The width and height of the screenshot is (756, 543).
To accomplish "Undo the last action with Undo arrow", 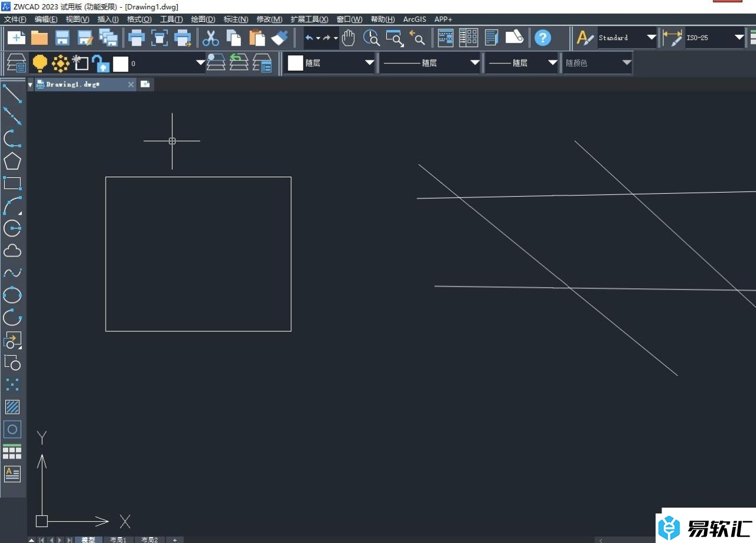I will 309,38.
